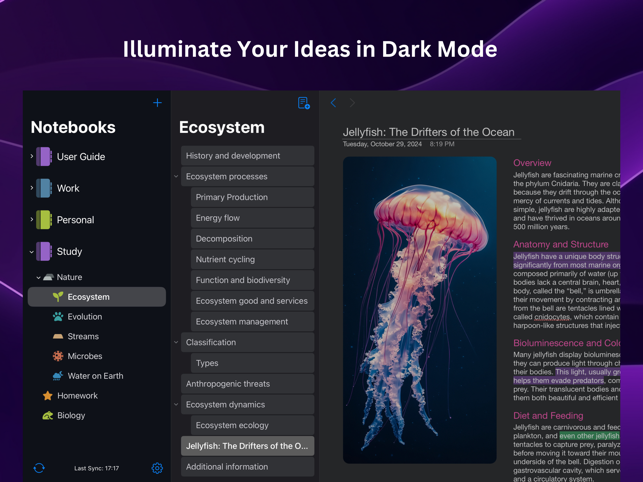Open the Function and biodiversity note
643x482 pixels.
click(x=252, y=280)
